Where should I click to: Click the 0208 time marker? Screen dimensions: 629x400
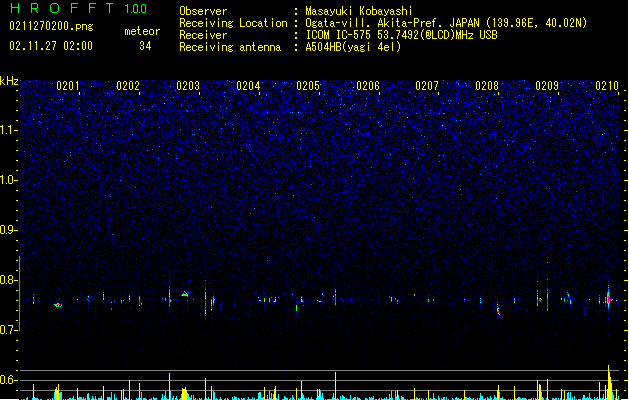[x=487, y=86]
